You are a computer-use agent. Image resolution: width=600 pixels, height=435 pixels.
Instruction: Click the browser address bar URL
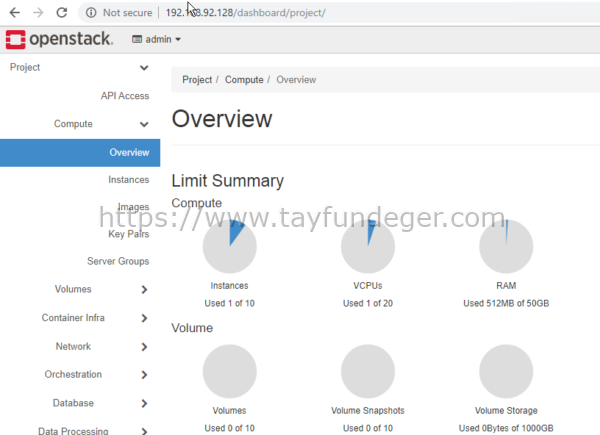click(x=260, y=13)
